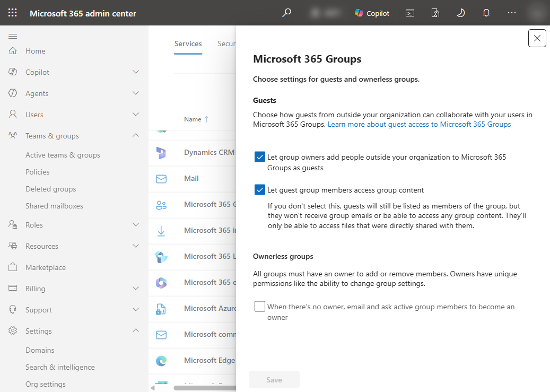Click the Mail envelope service icon
The width and height of the screenshot is (550, 392).
pyautogui.click(x=161, y=179)
